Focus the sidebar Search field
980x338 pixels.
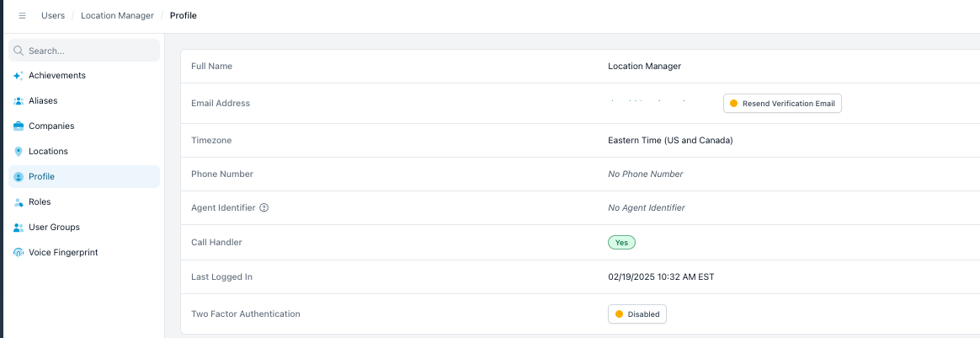coord(83,51)
